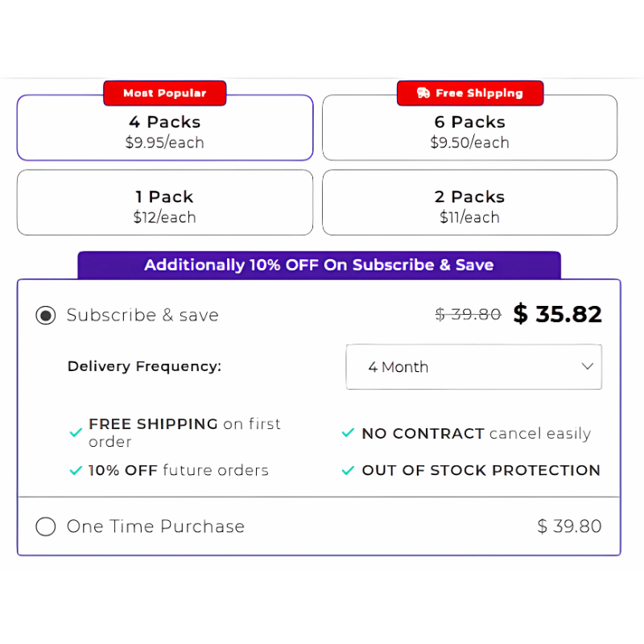Click the chevron arrow in frequency dropdown
The width and height of the screenshot is (644, 644).
tap(588, 366)
